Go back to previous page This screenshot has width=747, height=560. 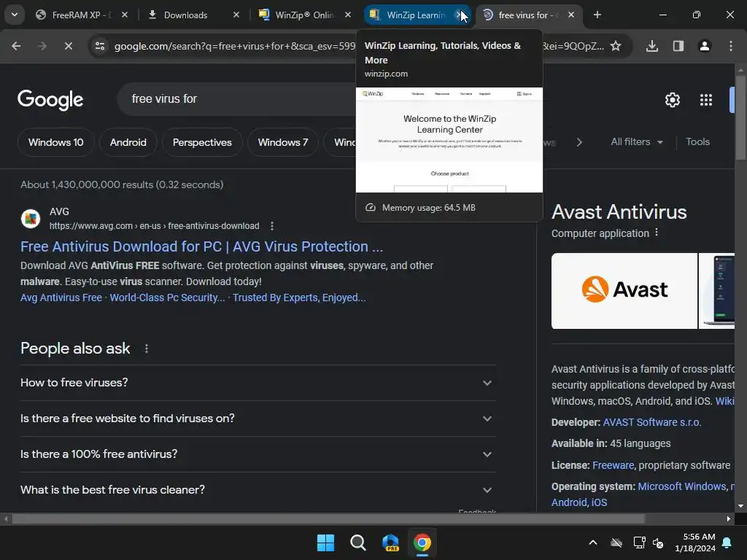tap(16, 46)
